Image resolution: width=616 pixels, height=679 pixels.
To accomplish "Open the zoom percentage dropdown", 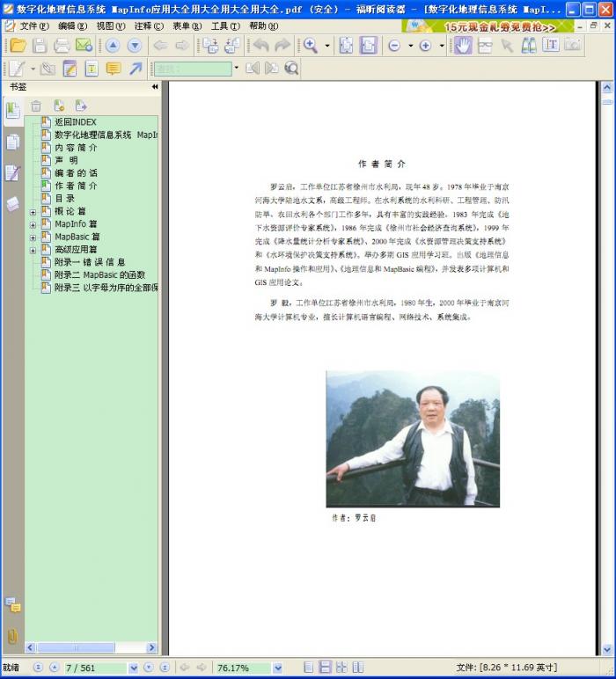I will 277,668.
